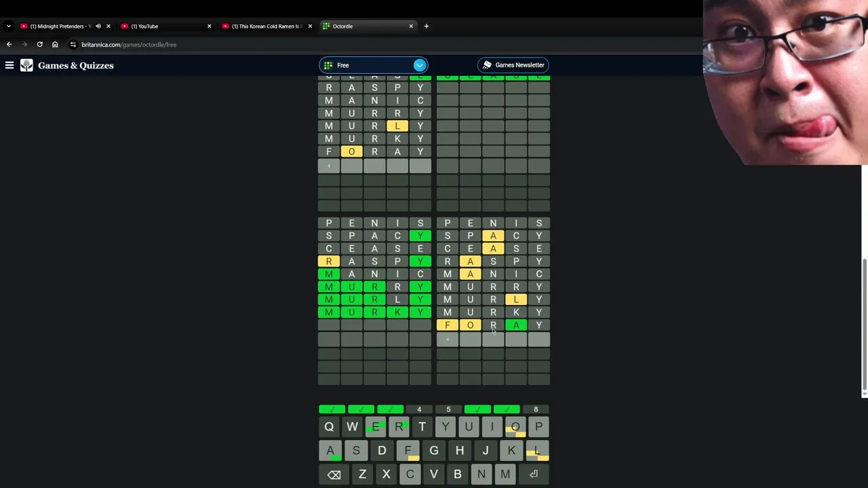Click the Britannica Games & Quizzes logo

pos(66,65)
